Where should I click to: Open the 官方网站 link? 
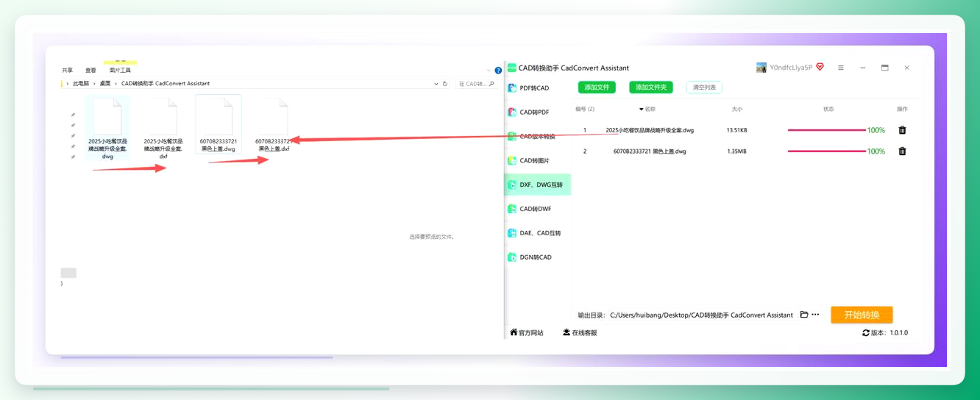[x=527, y=333]
